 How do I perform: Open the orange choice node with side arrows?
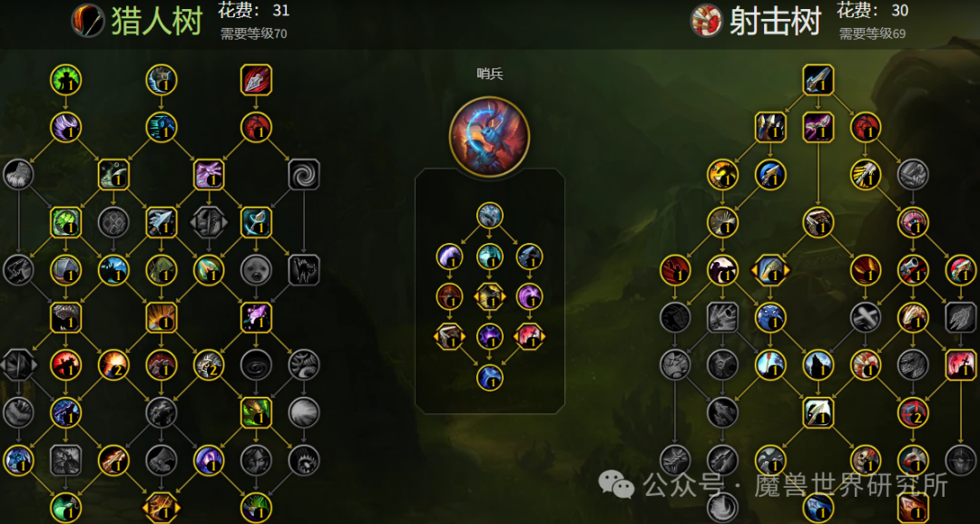point(162,507)
